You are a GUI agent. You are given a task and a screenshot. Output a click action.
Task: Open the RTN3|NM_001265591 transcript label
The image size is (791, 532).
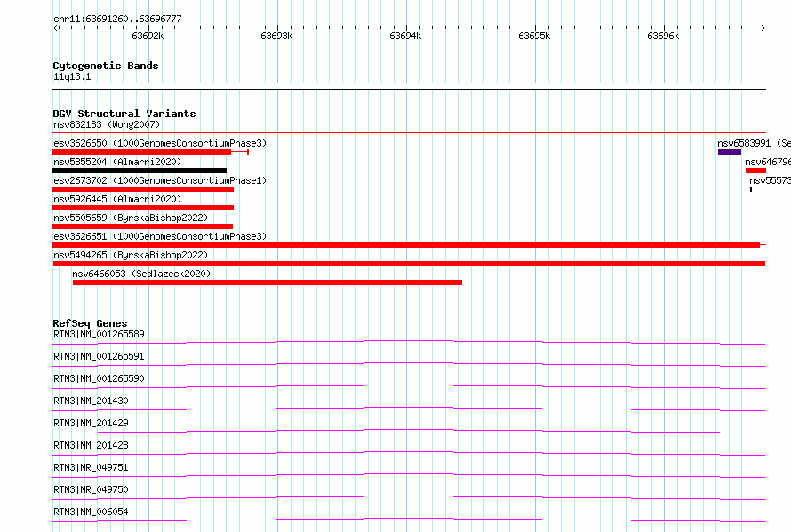click(99, 356)
